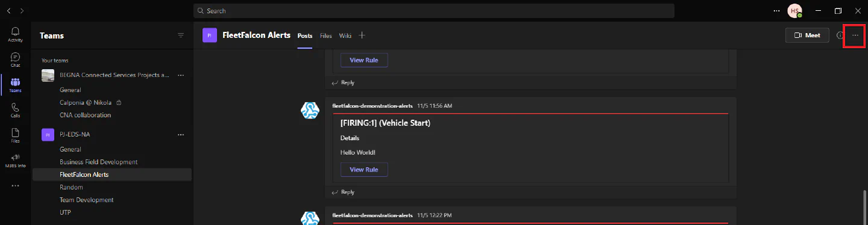Open channel info icon
The width and height of the screenshot is (868, 225).
[x=840, y=35]
